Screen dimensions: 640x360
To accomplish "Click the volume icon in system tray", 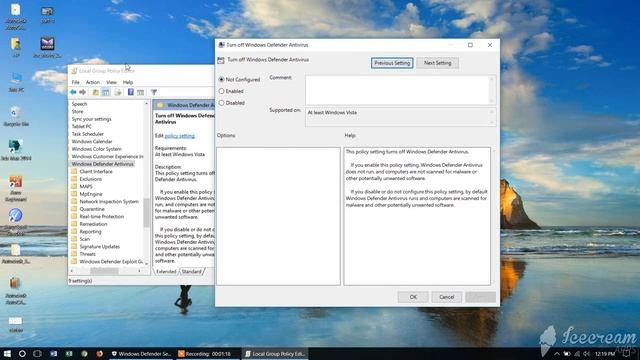I will coord(587,353).
